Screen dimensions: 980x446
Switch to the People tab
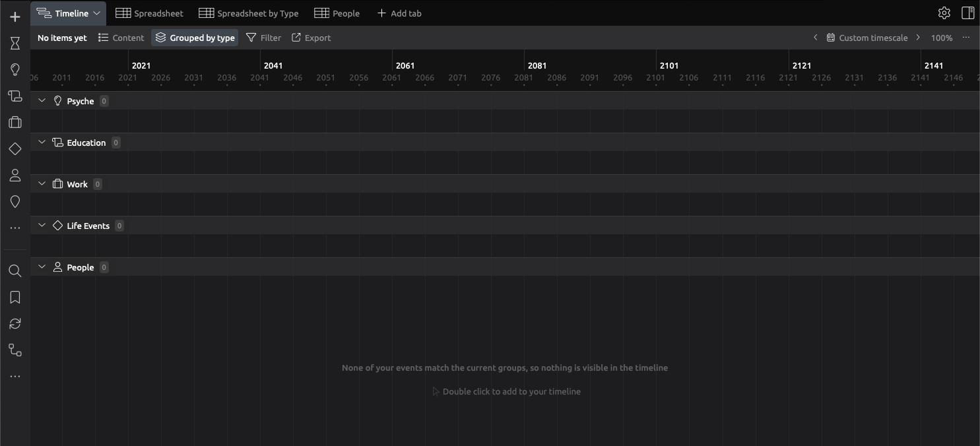click(337, 13)
